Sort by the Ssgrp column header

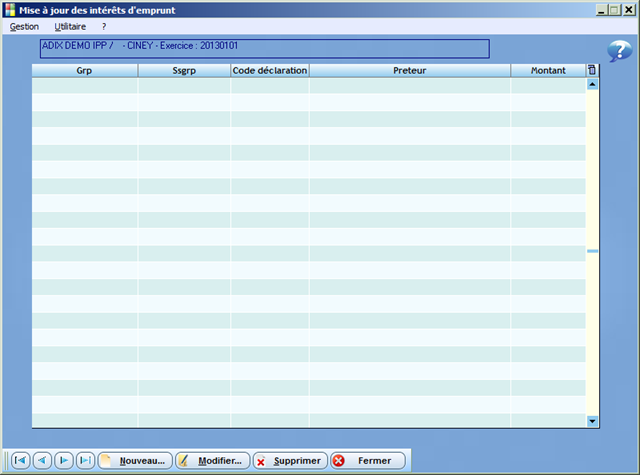point(184,70)
